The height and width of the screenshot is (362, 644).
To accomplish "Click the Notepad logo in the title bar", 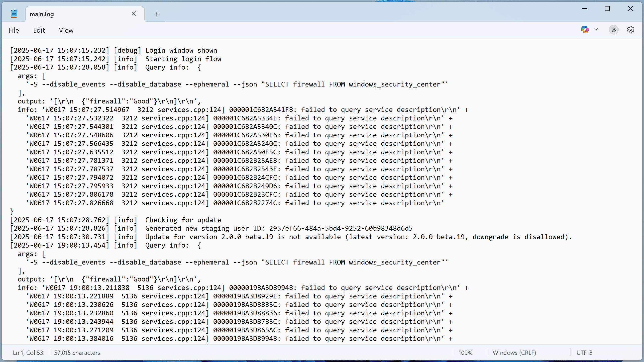I will 13,14.
